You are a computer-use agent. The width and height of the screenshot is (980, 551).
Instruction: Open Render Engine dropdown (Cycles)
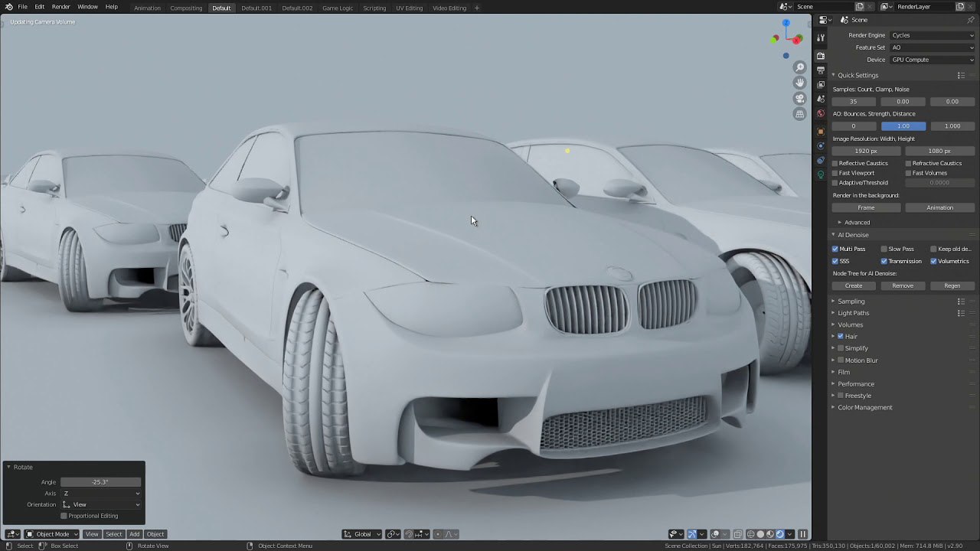pos(933,35)
